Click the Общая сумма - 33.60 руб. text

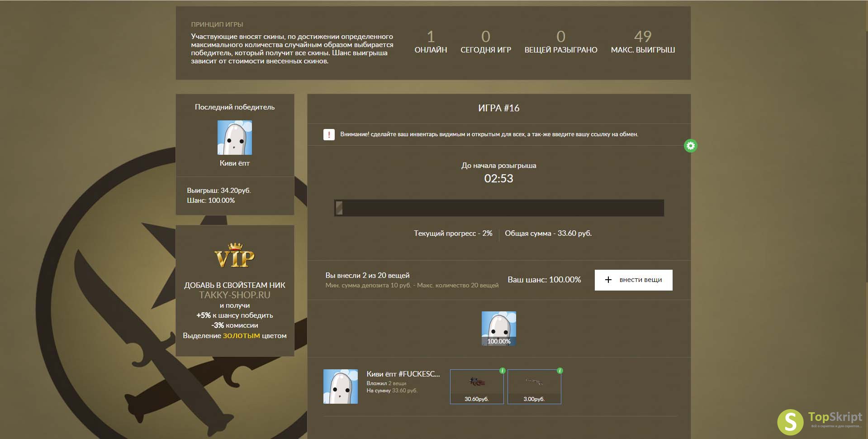(548, 234)
